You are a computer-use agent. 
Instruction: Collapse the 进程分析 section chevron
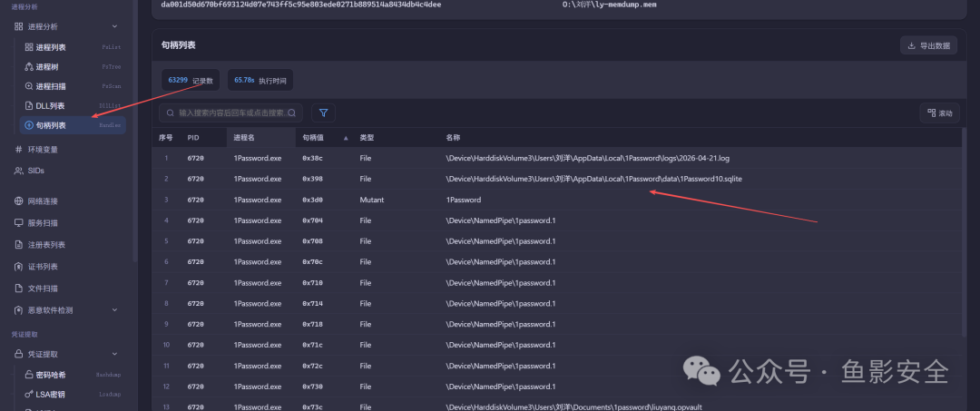point(114,26)
